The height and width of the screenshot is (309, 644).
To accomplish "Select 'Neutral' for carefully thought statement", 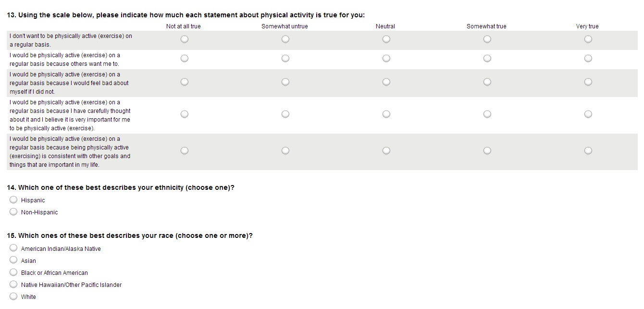I will pyautogui.click(x=386, y=114).
